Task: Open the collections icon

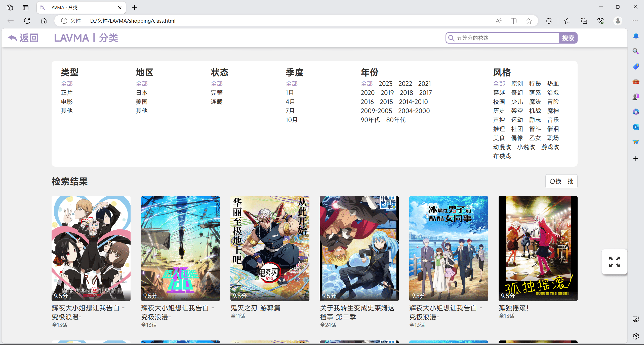Action: coord(584,21)
